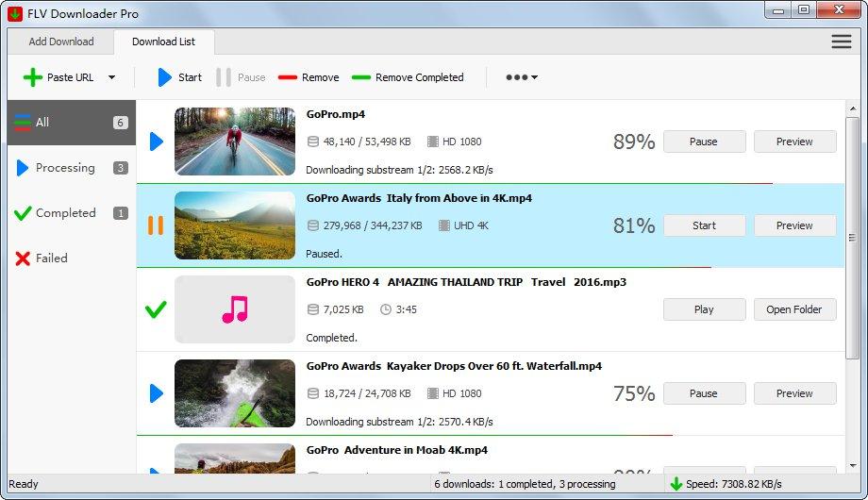Preview the GoPro.mp4 download

[x=795, y=142]
